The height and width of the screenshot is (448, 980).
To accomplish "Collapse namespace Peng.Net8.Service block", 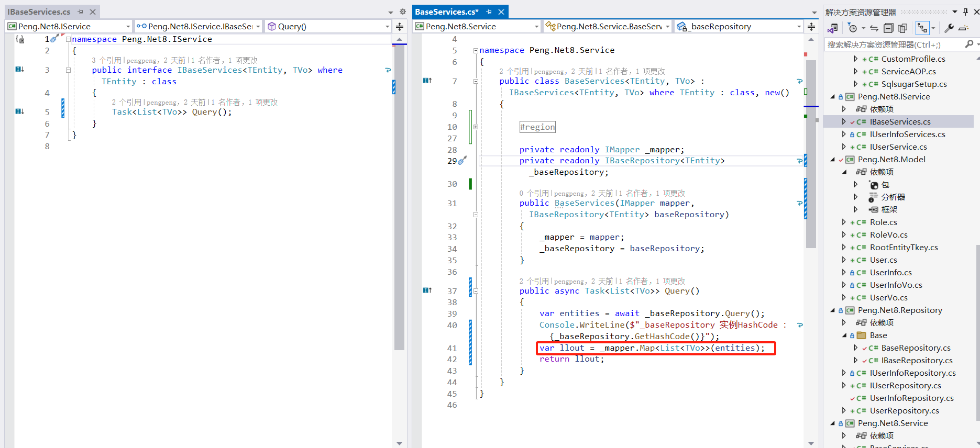I will [476, 50].
